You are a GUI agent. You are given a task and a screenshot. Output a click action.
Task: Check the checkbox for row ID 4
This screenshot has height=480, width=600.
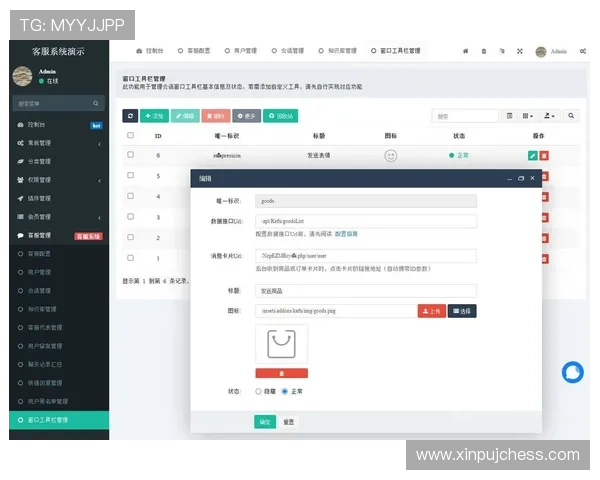click(130, 196)
